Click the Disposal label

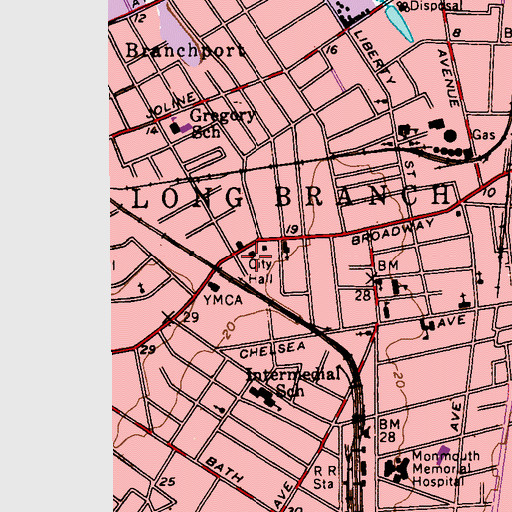pos(436,5)
